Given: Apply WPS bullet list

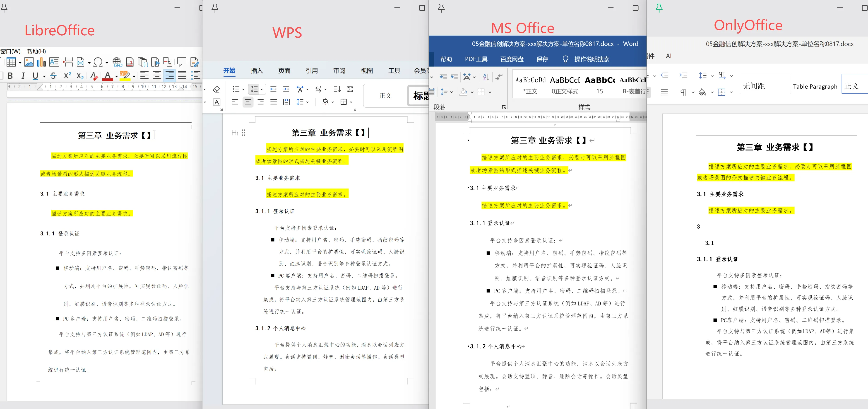Looking at the screenshot, I should pos(236,89).
